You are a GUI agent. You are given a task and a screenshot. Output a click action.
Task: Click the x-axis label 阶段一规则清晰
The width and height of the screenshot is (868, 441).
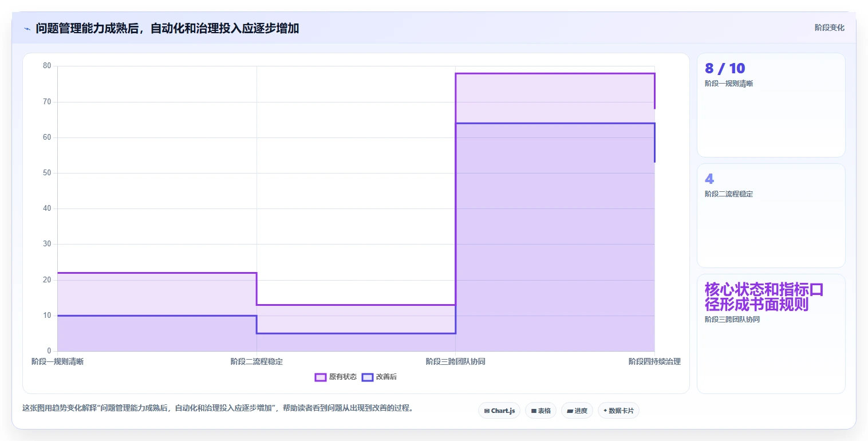pyautogui.click(x=57, y=361)
